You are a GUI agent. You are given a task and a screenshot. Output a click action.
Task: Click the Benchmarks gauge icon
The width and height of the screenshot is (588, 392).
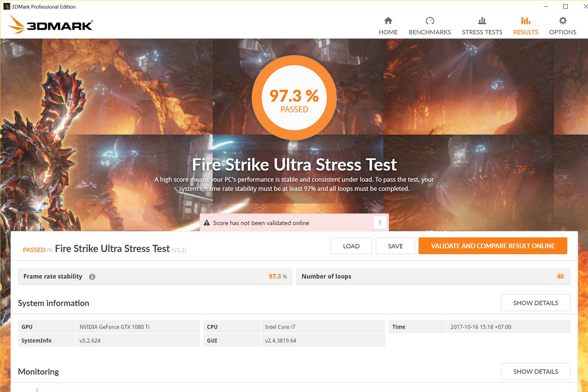pyautogui.click(x=430, y=21)
